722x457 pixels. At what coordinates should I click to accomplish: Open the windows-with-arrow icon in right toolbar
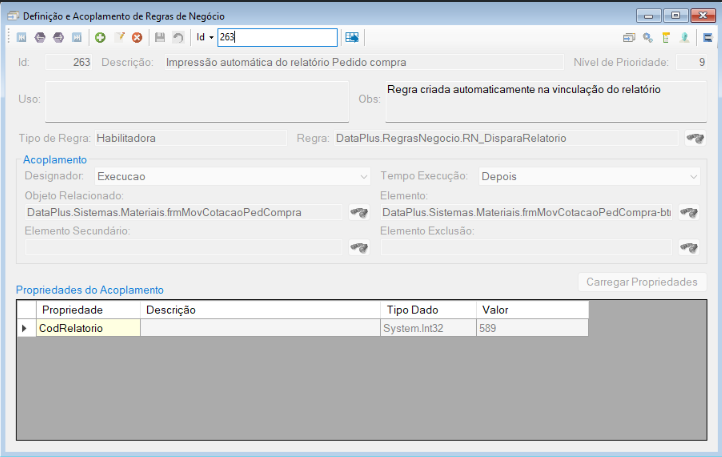coord(629,37)
